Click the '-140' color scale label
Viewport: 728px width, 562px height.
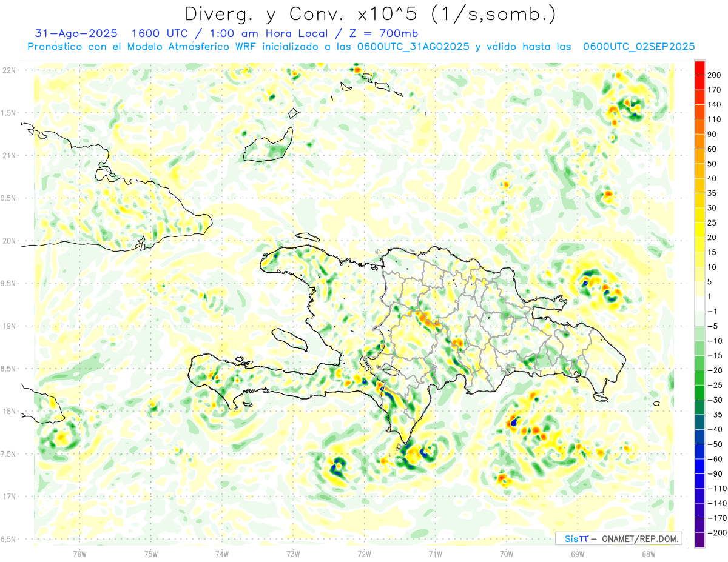coord(717,503)
